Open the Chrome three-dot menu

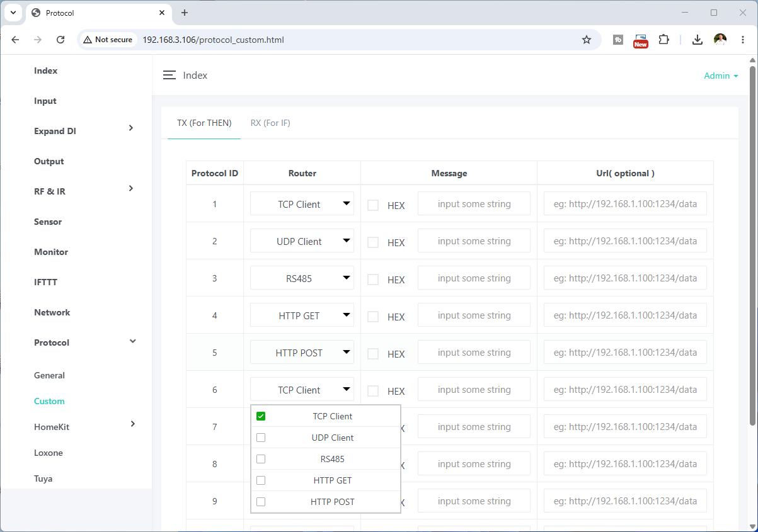[742, 40]
